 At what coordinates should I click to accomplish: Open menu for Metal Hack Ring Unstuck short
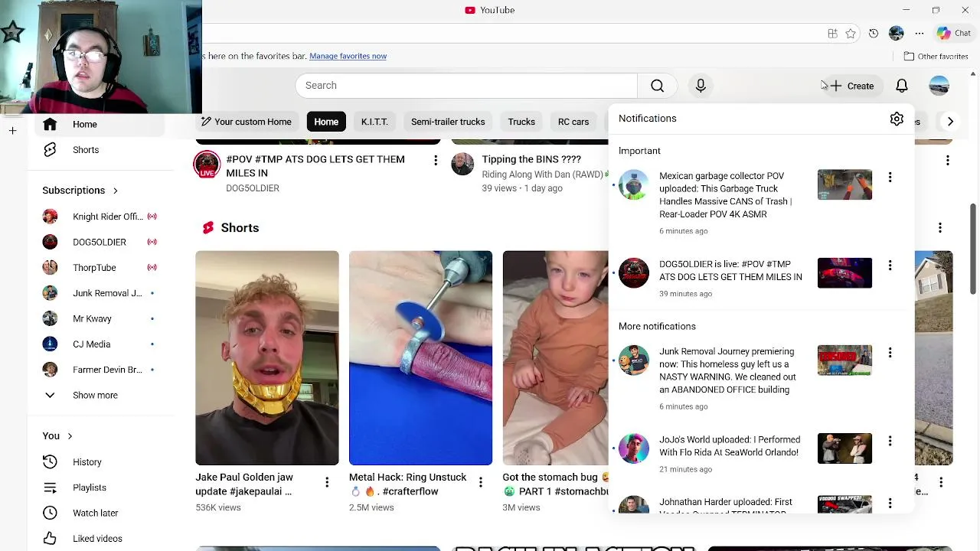(x=481, y=482)
